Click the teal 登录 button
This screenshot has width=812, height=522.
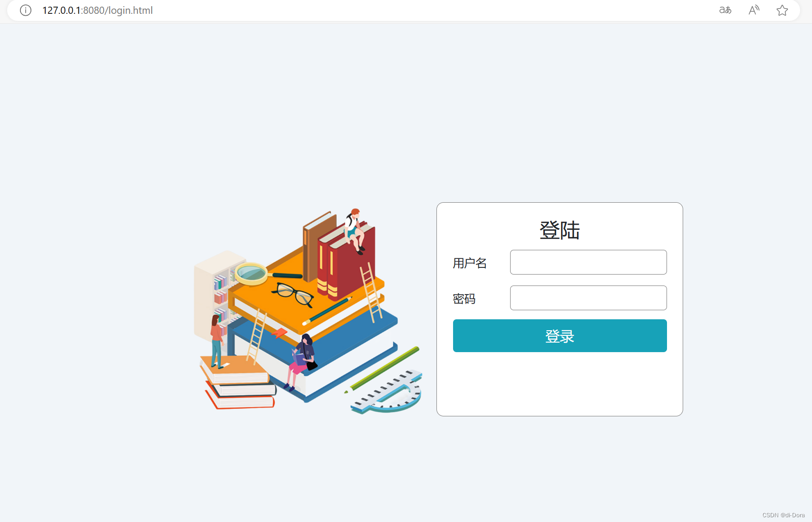click(x=560, y=336)
